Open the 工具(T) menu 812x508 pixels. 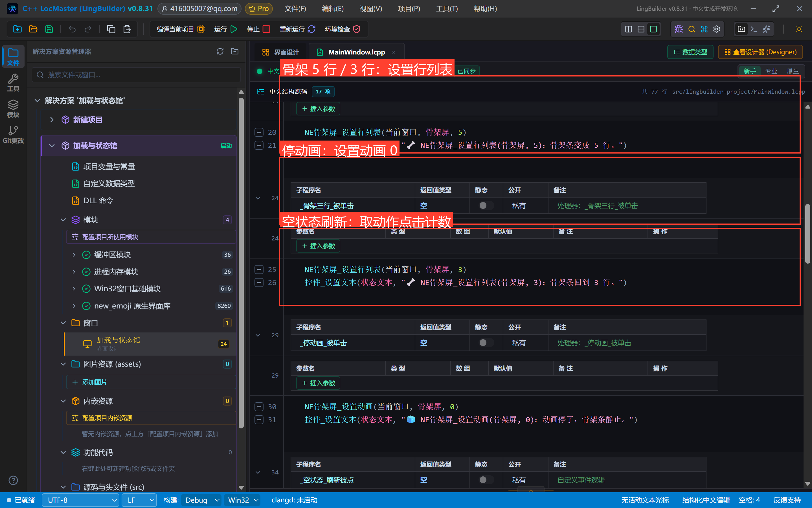coord(447,9)
